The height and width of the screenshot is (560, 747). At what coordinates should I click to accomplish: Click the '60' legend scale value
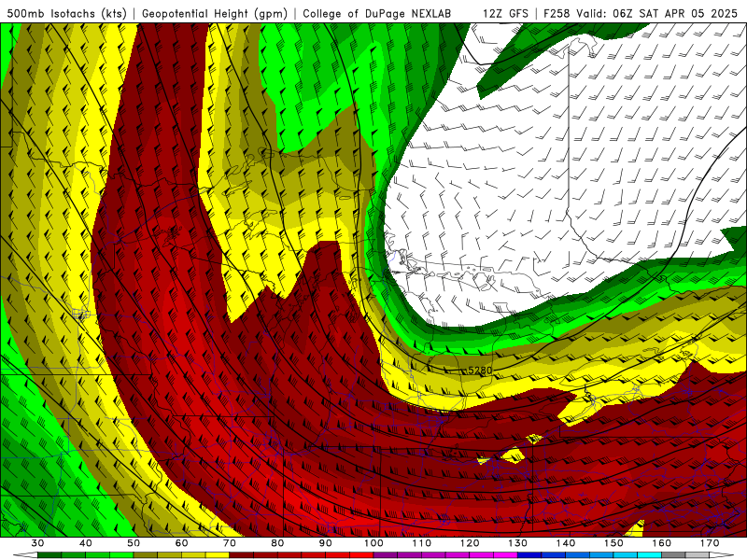click(x=181, y=543)
